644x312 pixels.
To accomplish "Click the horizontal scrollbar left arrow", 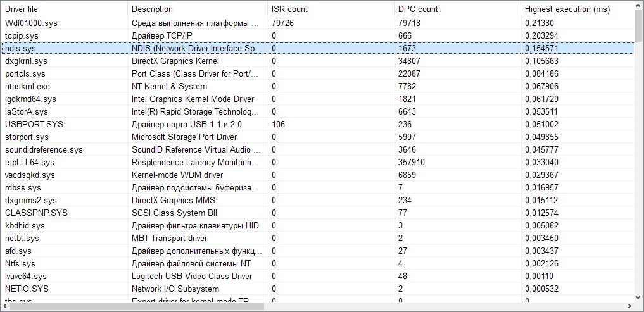I will (x=5, y=306).
